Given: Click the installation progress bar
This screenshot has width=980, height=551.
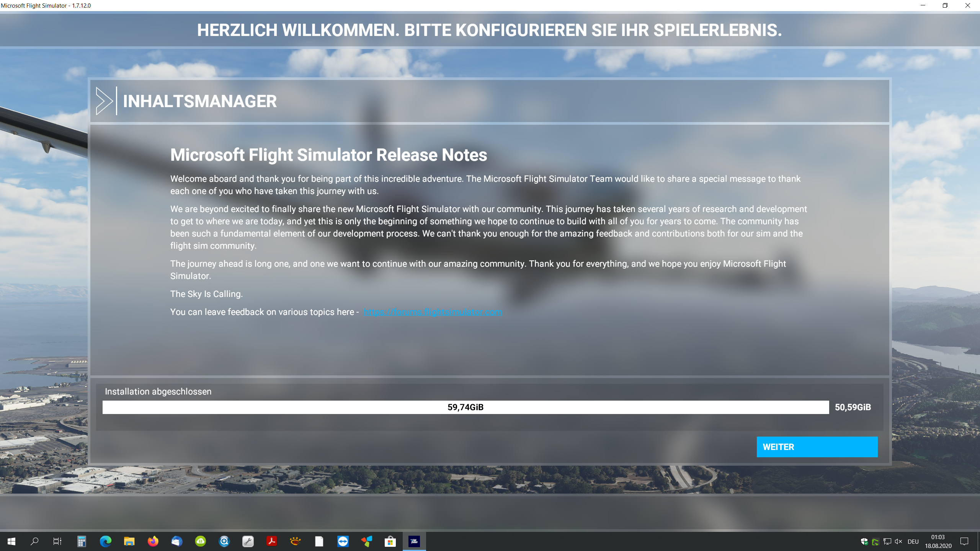Looking at the screenshot, I should (465, 407).
